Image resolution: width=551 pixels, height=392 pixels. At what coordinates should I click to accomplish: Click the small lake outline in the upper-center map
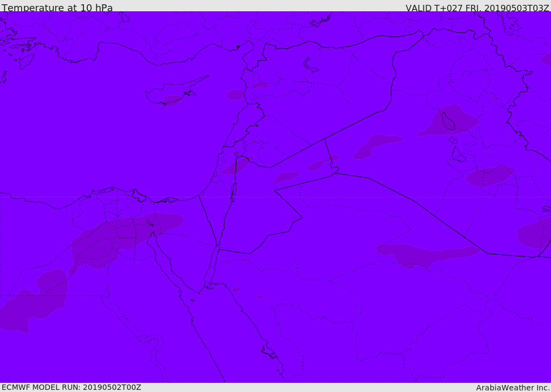[311, 66]
